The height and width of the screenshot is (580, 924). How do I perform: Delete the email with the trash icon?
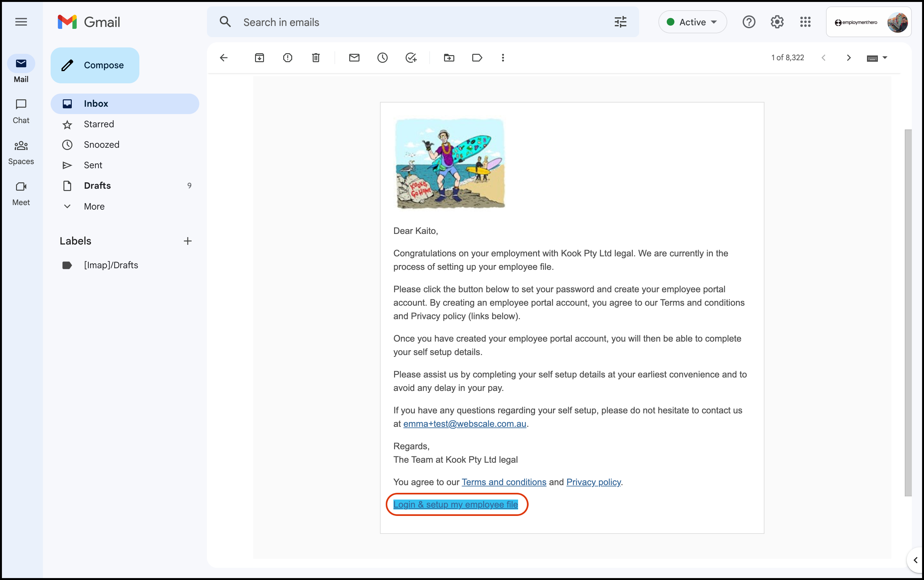(x=316, y=58)
